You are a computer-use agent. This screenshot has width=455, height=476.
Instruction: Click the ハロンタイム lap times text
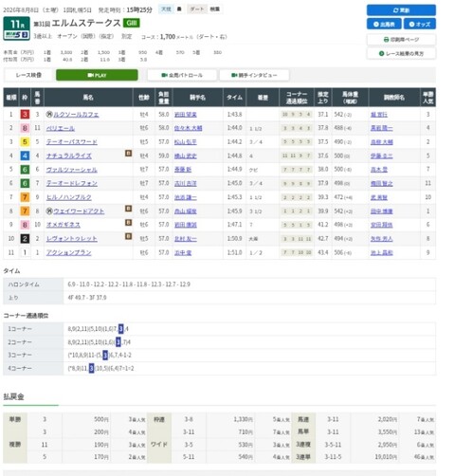point(129,284)
